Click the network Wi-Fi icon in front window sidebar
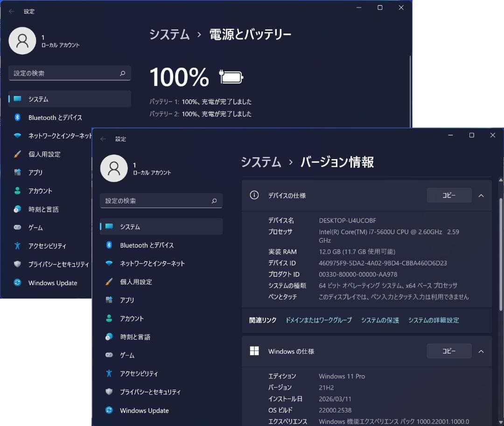The height and width of the screenshot is (426, 504). click(x=109, y=264)
